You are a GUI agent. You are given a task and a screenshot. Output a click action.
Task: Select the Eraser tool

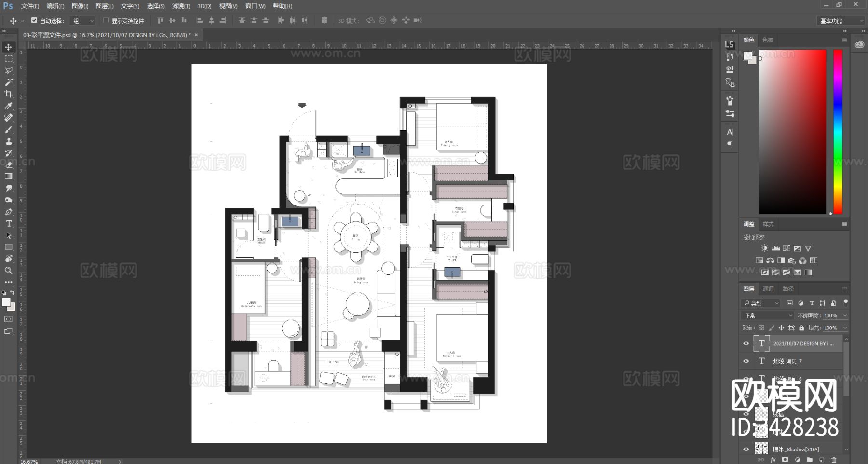(x=9, y=165)
